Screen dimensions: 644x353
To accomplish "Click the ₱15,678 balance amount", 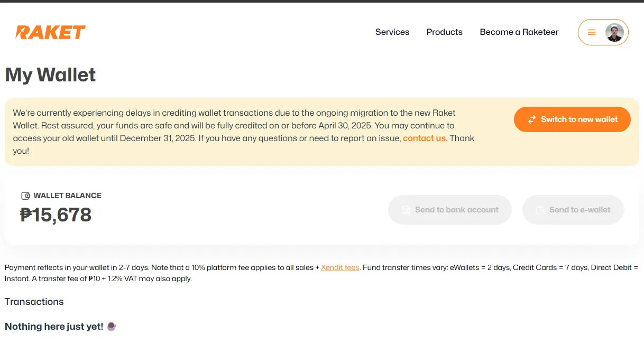I will [x=56, y=215].
